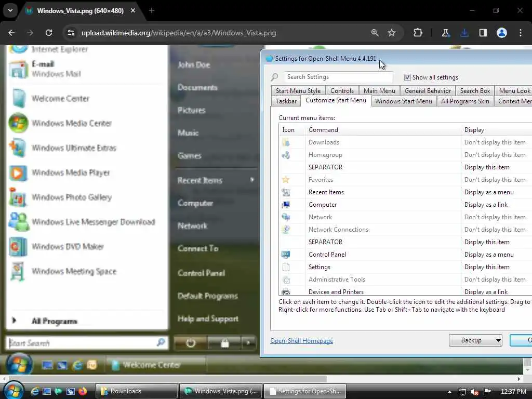Image resolution: width=532 pixels, height=399 pixels.
Task: Click the Downloads row icon in menu items
Action: click(x=286, y=142)
